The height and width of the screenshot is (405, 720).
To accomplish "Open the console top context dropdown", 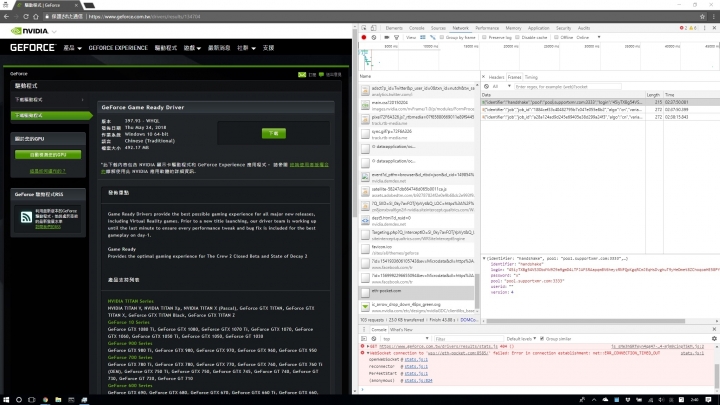I will (405, 338).
